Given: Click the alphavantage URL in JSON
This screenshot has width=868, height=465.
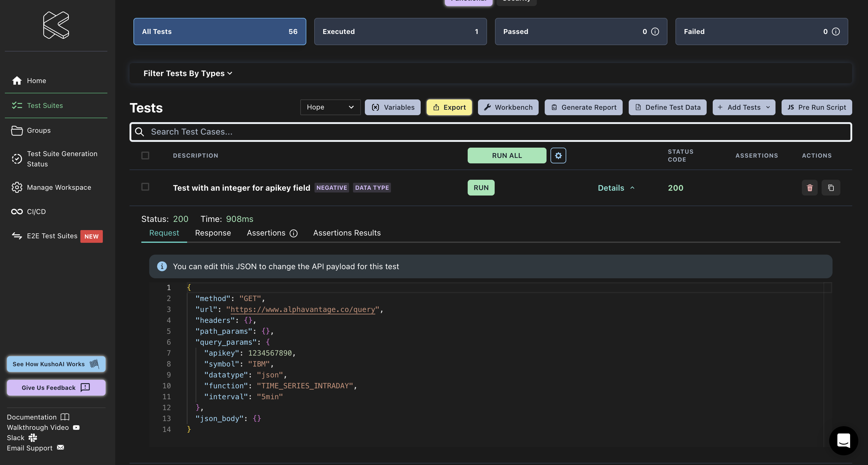Looking at the screenshot, I should coord(303,309).
